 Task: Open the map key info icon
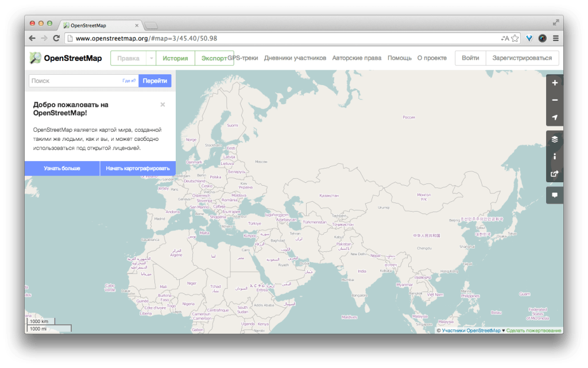point(555,156)
